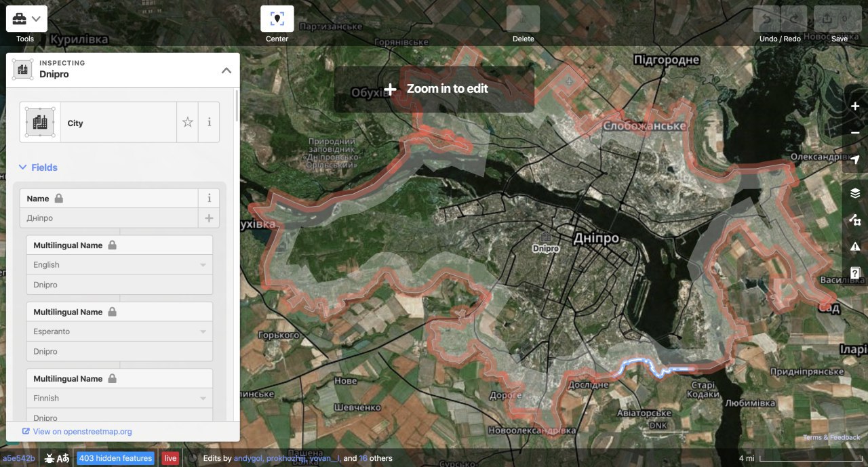Click lock icon on Esperanto Multilingual Name
Viewport: 868px width, 467px height.
(x=112, y=312)
